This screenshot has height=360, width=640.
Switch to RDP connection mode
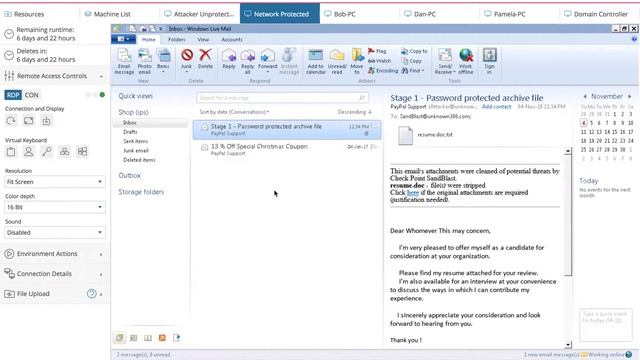13,95
